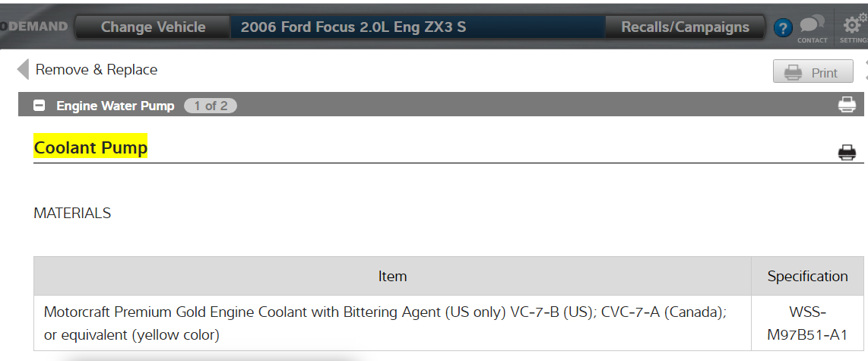The width and height of the screenshot is (868, 361).
Task: Click the Item column header
Action: tap(392, 277)
